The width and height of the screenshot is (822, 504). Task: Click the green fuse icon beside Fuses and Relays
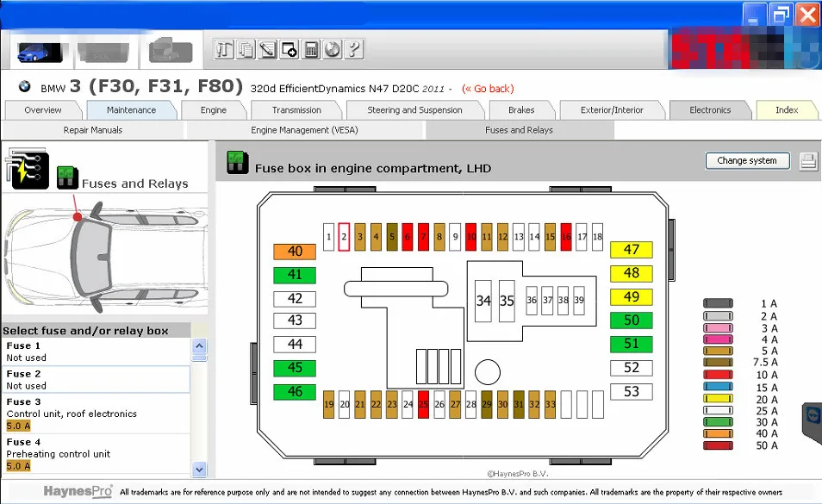point(67,177)
